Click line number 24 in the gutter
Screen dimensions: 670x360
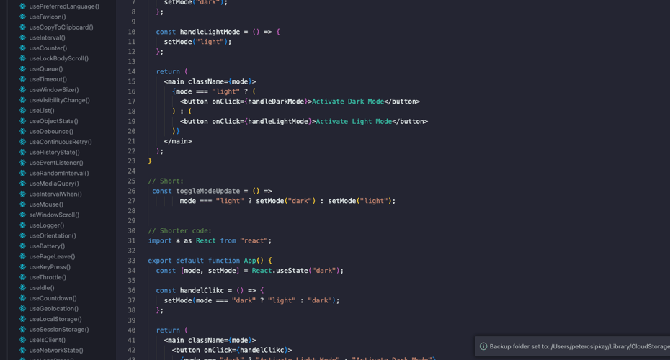coord(131,171)
